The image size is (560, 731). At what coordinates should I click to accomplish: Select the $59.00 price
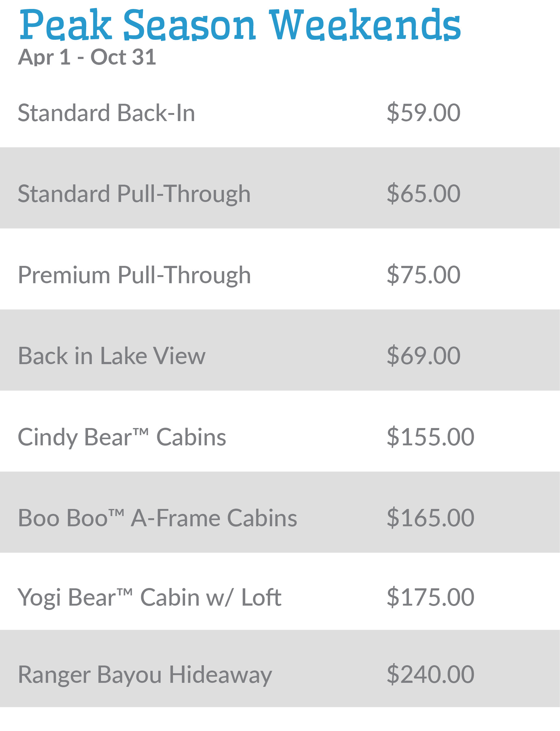click(x=423, y=113)
